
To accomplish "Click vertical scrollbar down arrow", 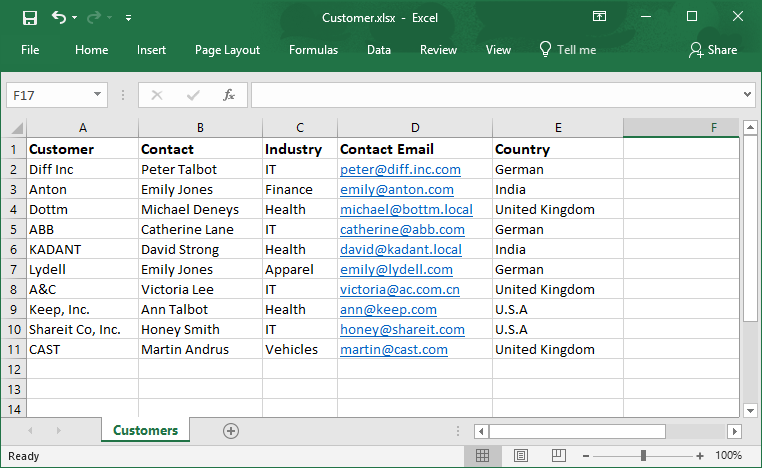I will 750,411.
